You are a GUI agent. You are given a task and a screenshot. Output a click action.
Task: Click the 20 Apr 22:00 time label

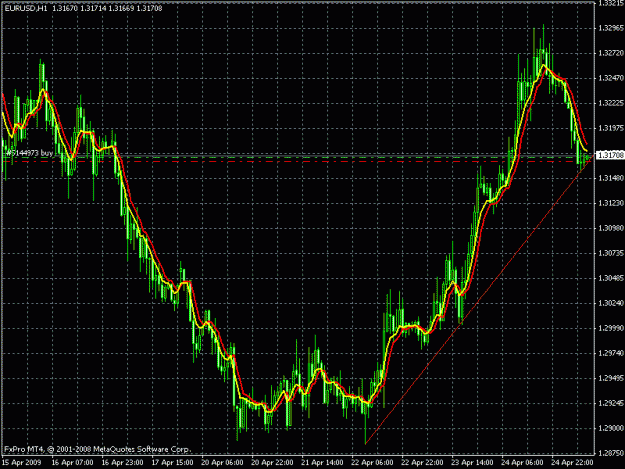272,463
